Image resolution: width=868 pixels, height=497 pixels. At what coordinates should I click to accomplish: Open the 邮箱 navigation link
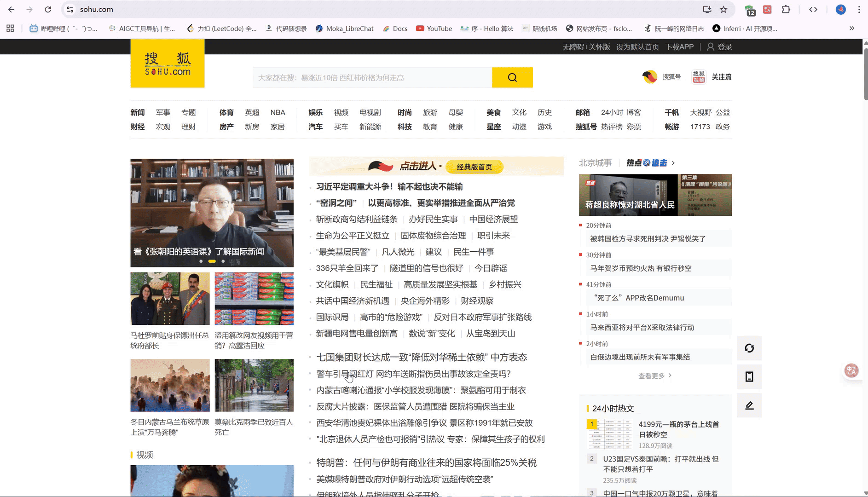tap(583, 112)
